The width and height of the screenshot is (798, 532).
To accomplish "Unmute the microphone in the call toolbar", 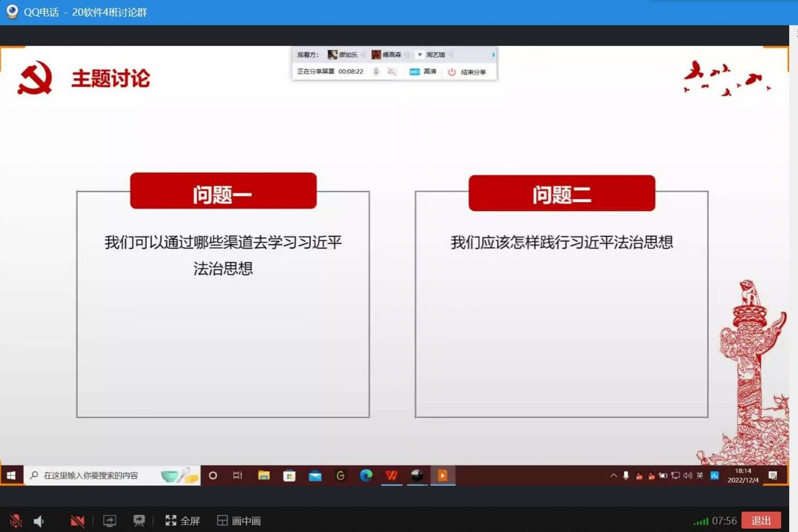I will click(16, 521).
